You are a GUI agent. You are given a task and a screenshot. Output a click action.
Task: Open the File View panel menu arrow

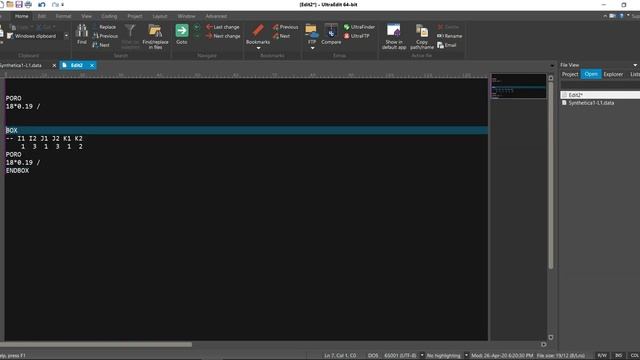click(x=635, y=65)
